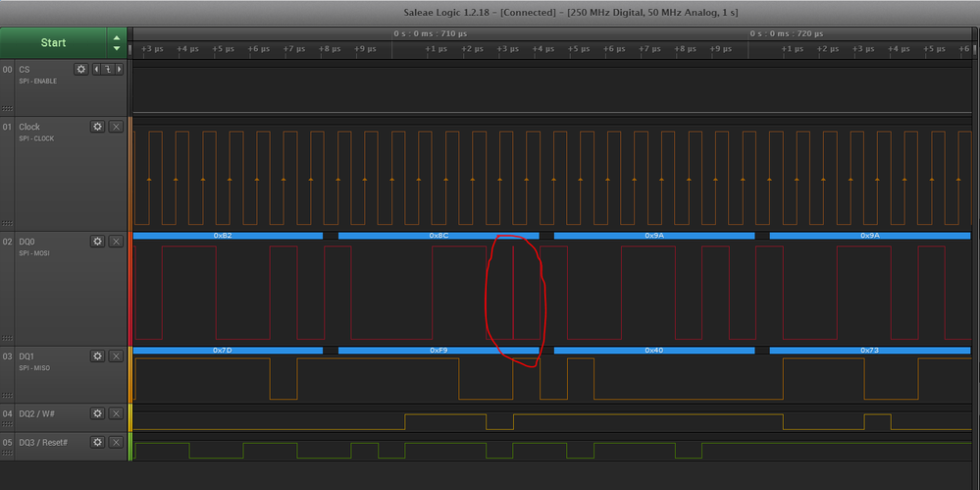This screenshot has width=980, height=490.
Task: Click MISO decoded byte 0x40
Action: (x=653, y=350)
